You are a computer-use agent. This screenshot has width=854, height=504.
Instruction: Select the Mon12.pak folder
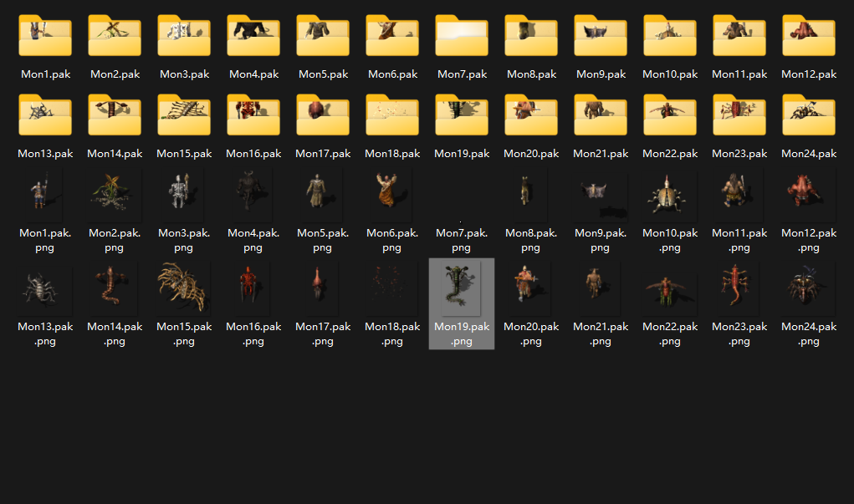pyautogui.click(x=809, y=36)
